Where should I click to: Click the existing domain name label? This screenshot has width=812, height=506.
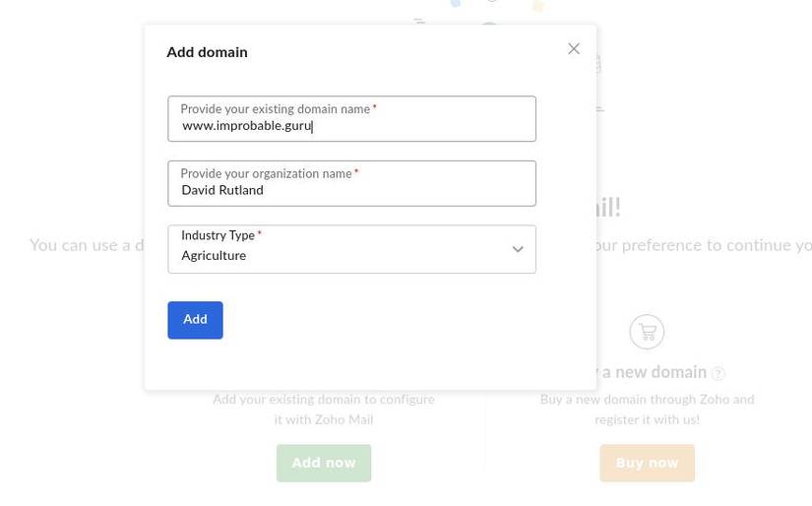275,109
